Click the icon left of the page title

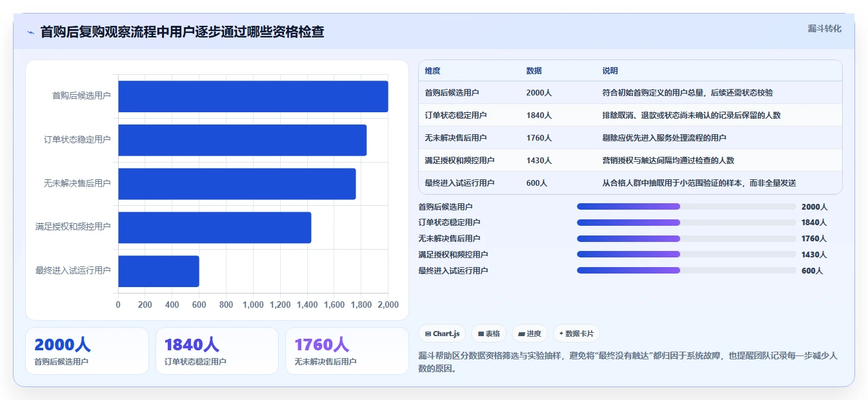30,32
